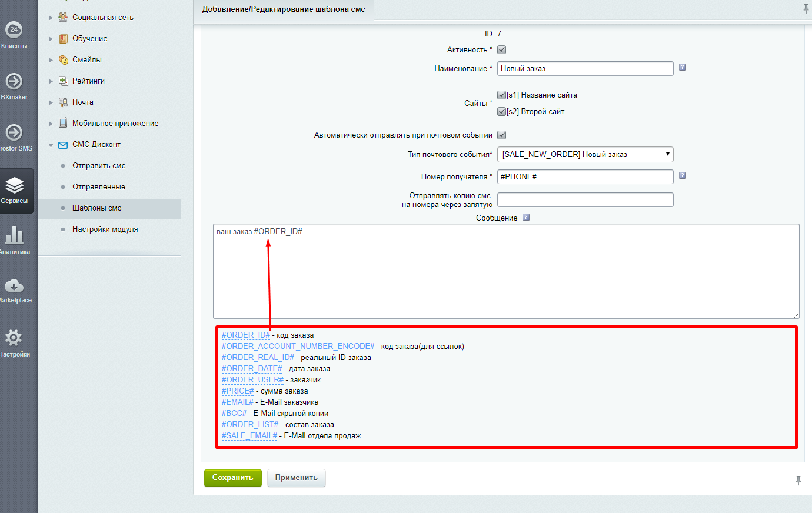Click help icon next to Наименование field
The height and width of the screenshot is (513, 812).
pos(683,67)
